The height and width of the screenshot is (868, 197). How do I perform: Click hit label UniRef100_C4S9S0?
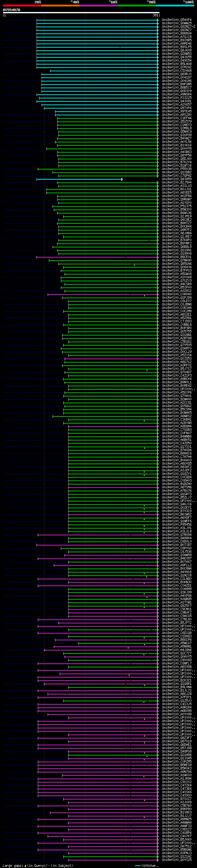click(x=177, y=795)
